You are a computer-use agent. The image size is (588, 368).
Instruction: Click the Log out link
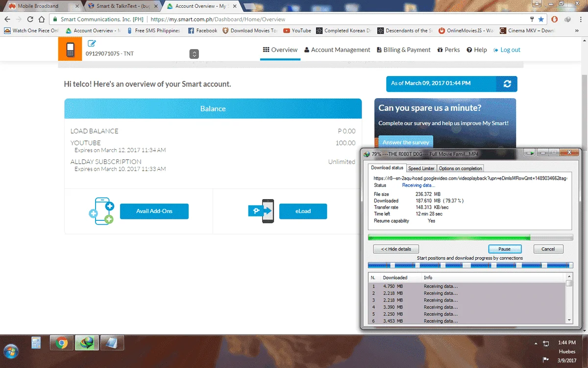pos(507,50)
